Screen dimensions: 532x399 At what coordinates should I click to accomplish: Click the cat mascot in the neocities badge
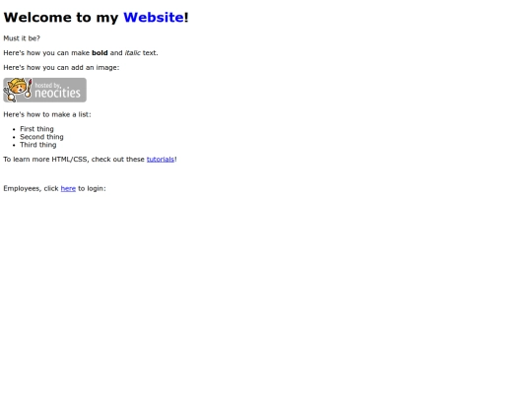pyautogui.click(x=17, y=90)
